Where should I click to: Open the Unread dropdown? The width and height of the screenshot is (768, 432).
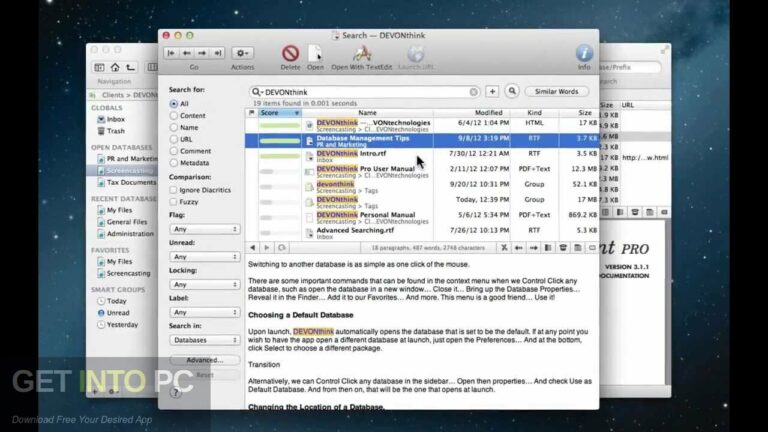[204, 257]
